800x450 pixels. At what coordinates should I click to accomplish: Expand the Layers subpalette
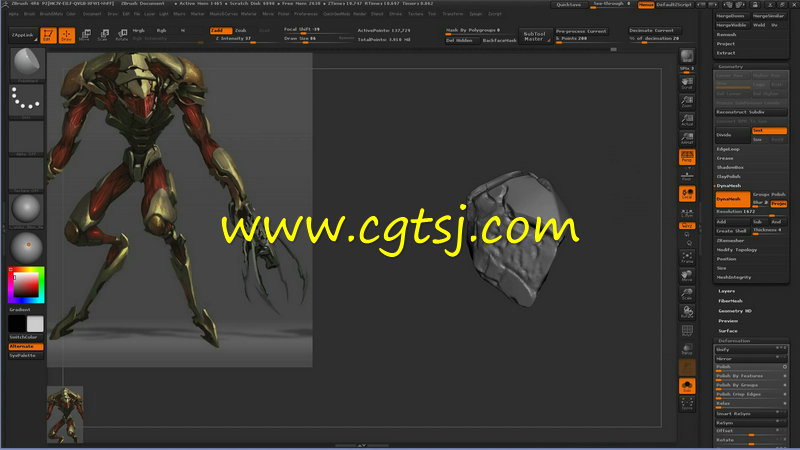[727, 291]
